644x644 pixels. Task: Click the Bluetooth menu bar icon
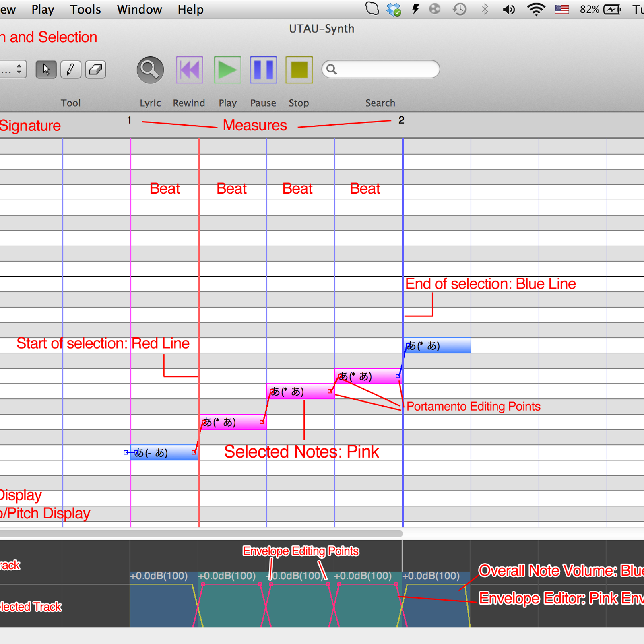point(485,9)
